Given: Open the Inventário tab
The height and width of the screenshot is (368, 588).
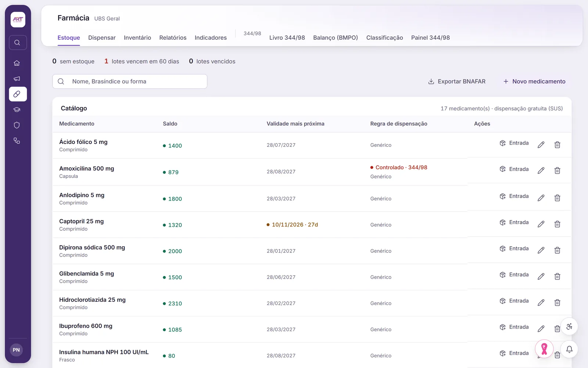Looking at the screenshot, I should (137, 38).
